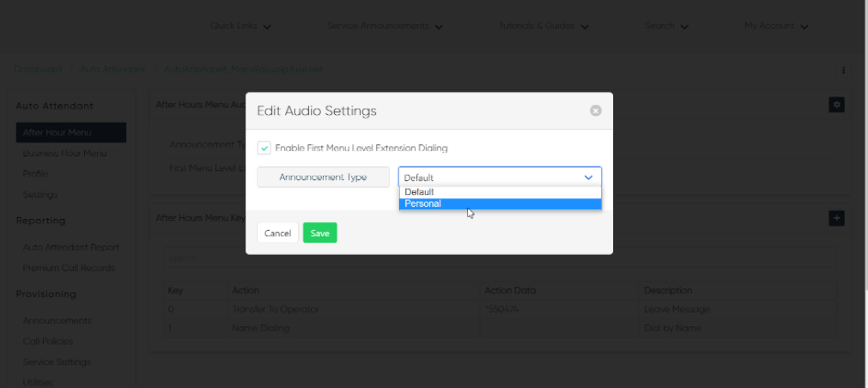
Task: Open Service Settings in the sidebar
Action: (57, 362)
